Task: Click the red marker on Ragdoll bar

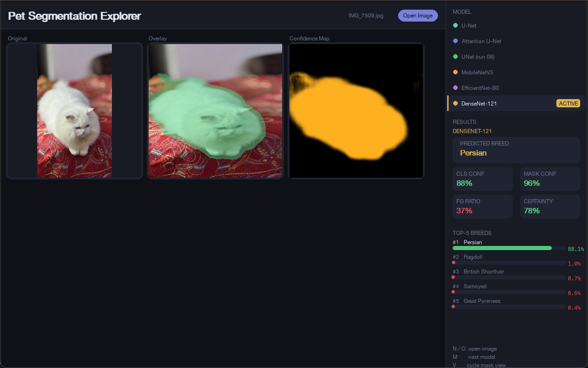Action: [454, 263]
